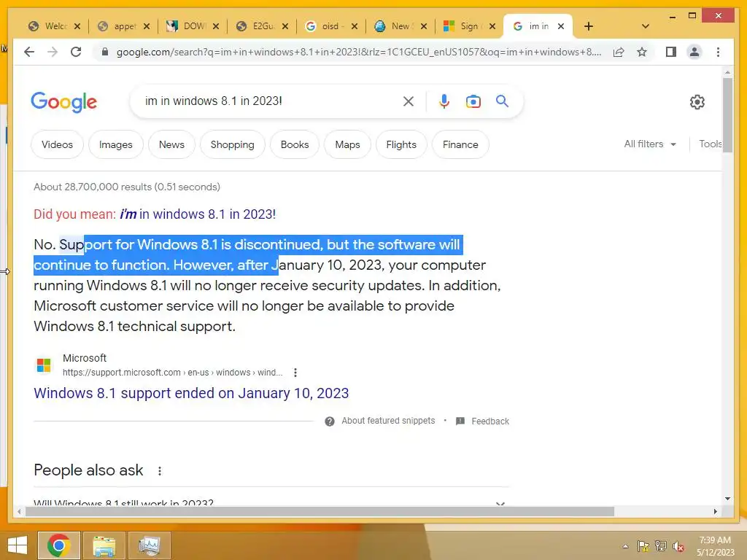
Task: Close the 'appet' tab
Action: tap(147, 26)
